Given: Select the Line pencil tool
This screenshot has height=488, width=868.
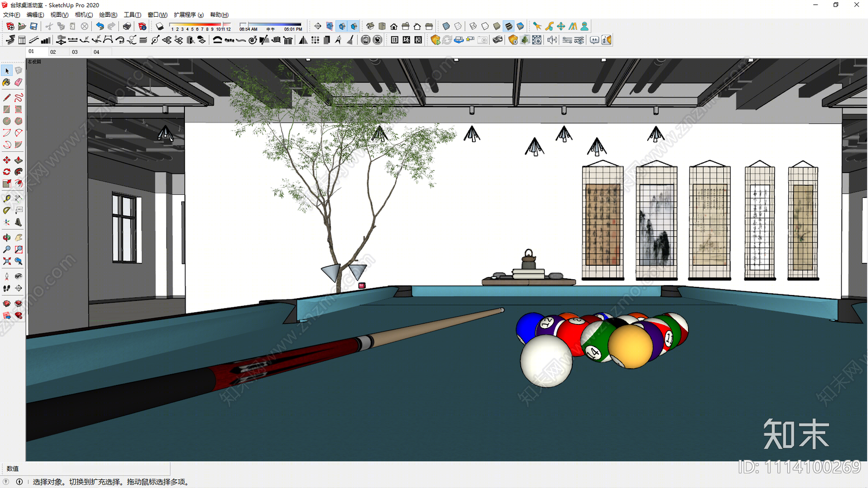Looking at the screenshot, I should pyautogui.click(x=7, y=98).
